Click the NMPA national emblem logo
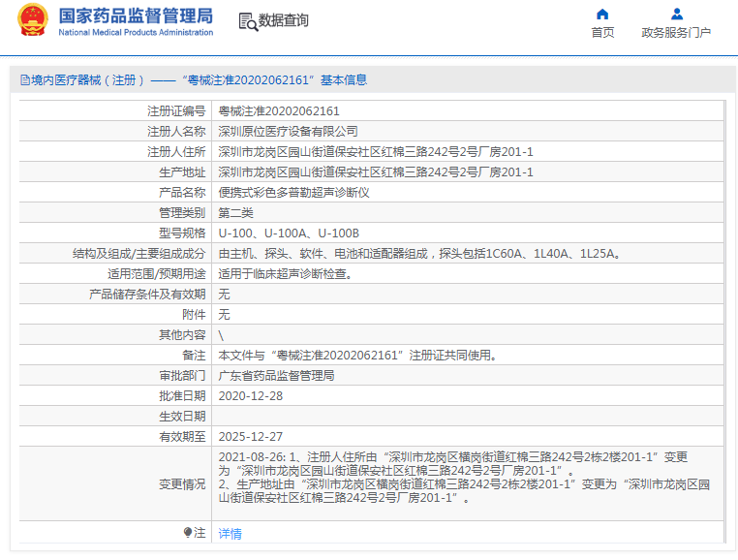The width and height of the screenshot is (738, 560). [32, 20]
